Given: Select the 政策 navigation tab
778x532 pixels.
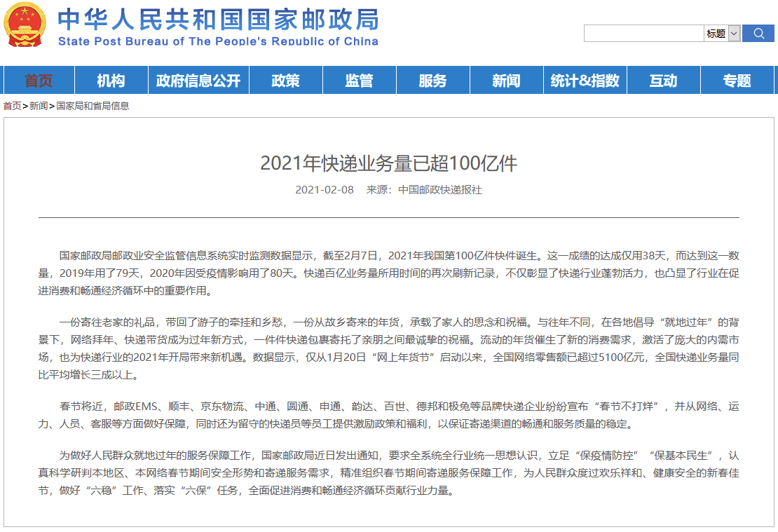Looking at the screenshot, I should pyautogui.click(x=286, y=80).
